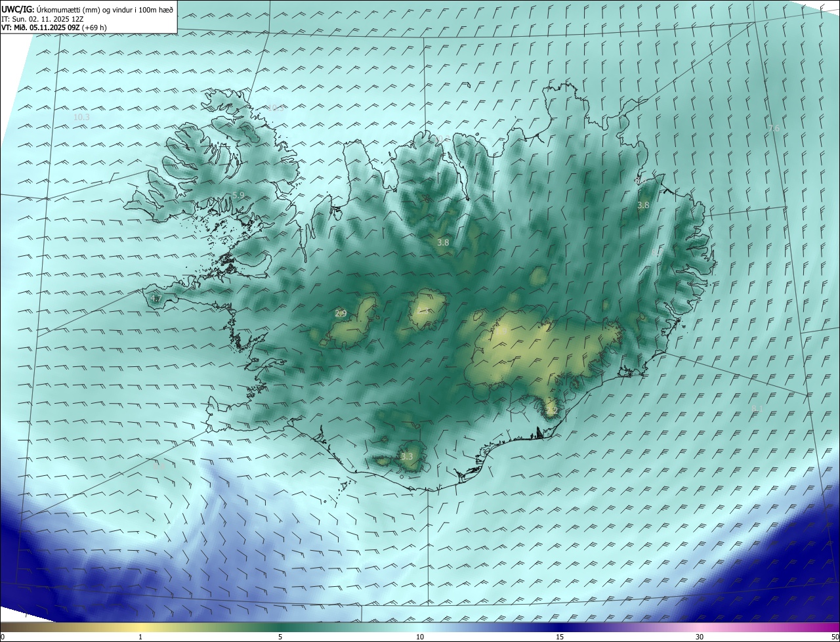Click the pink color band above the 30 tick
The height and width of the screenshot is (642, 840).
point(700,627)
